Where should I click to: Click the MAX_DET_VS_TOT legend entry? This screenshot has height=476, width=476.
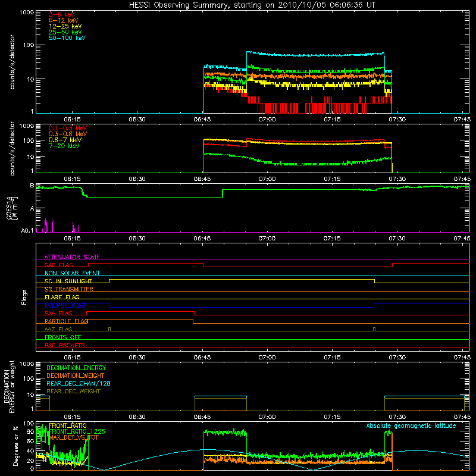73,437
